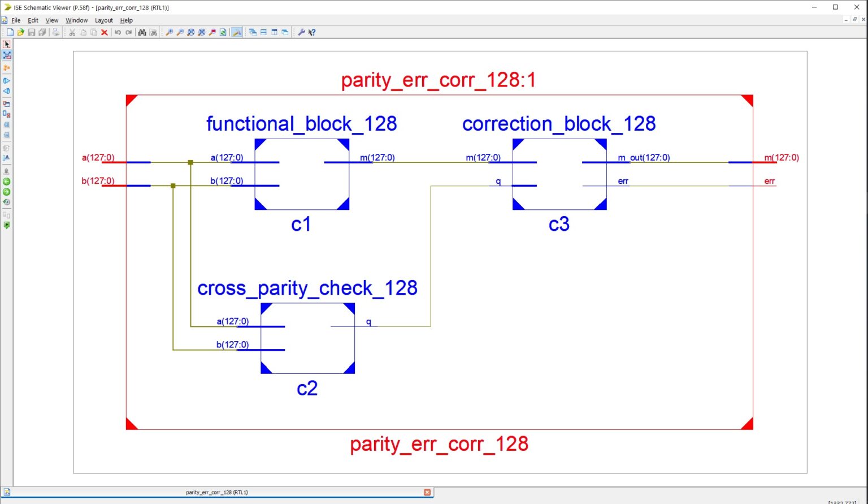Zoom in on the schematic
868x504 pixels.
169,32
